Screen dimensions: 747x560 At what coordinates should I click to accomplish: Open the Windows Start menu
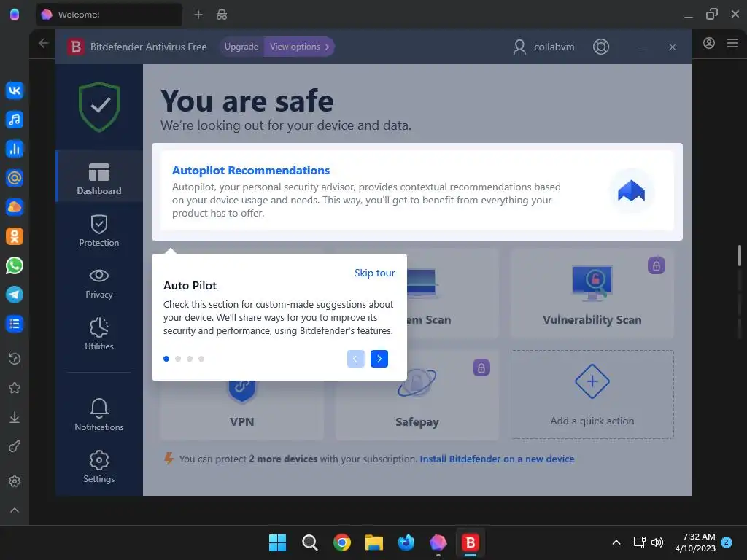277,542
